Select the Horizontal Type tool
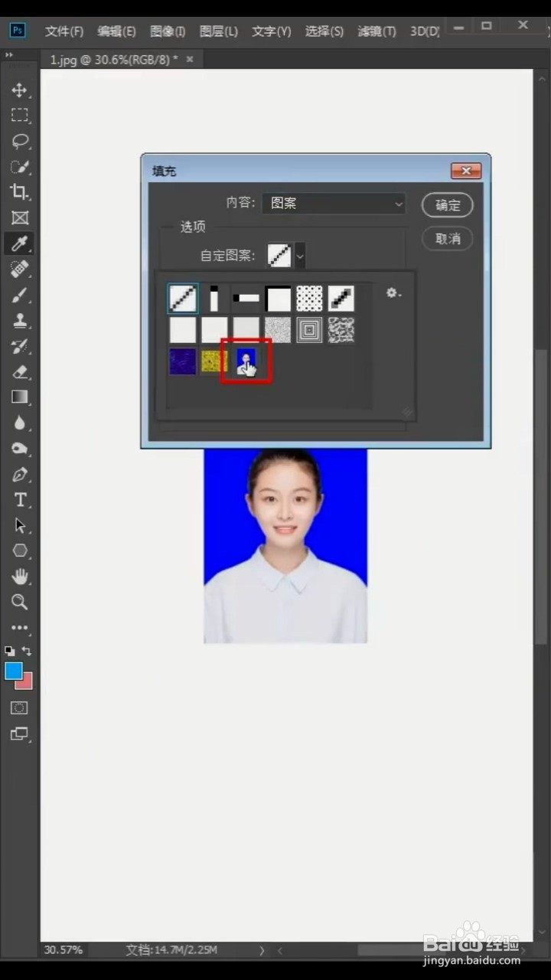 19,500
